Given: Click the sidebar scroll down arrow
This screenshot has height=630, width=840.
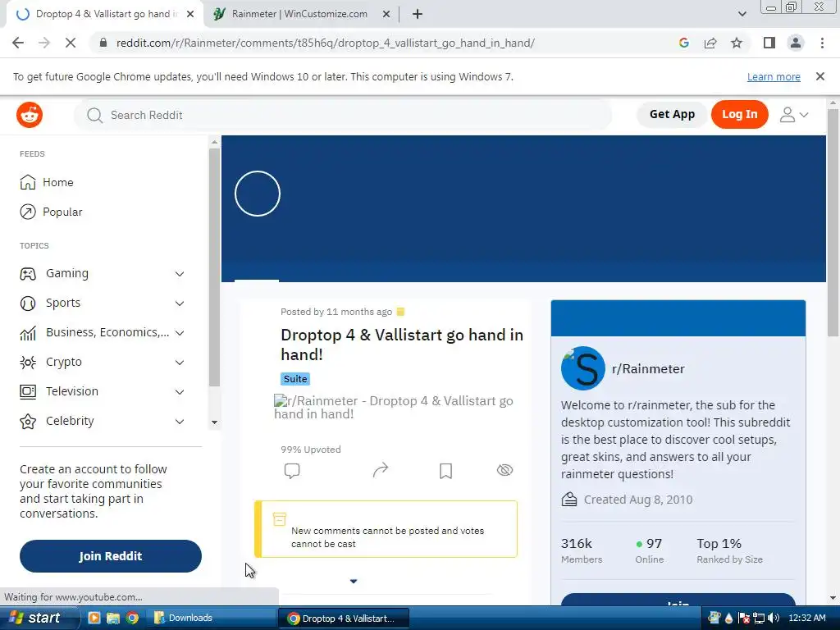Looking at the screenshot, I should click(x=214, y=422).
